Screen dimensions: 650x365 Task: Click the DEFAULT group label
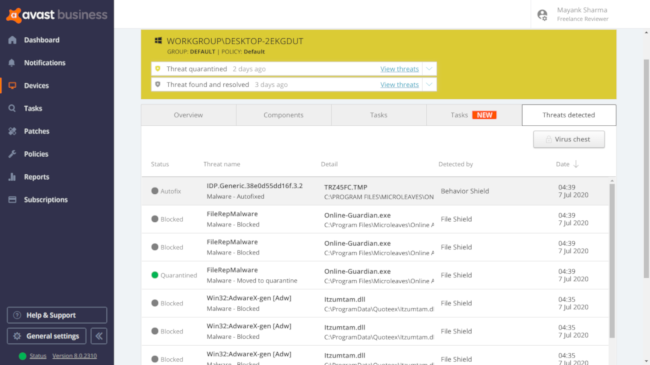pyautogui.click(x=202, y=52)
